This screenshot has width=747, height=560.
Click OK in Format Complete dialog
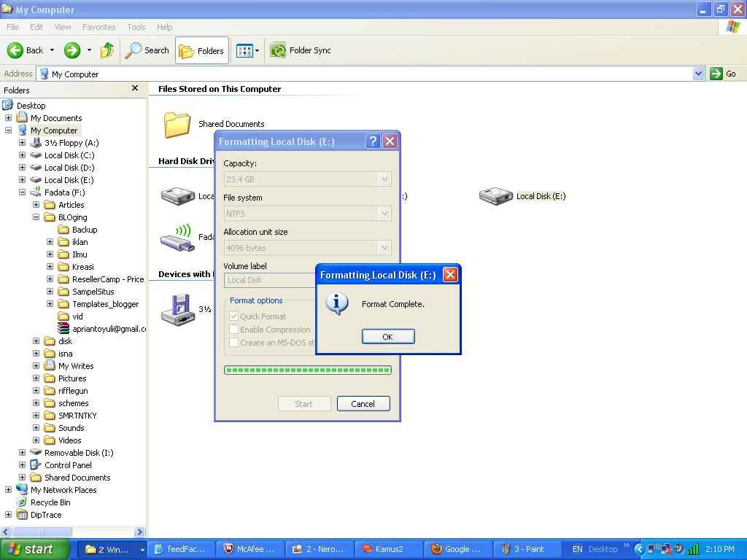tap(388, 337)
